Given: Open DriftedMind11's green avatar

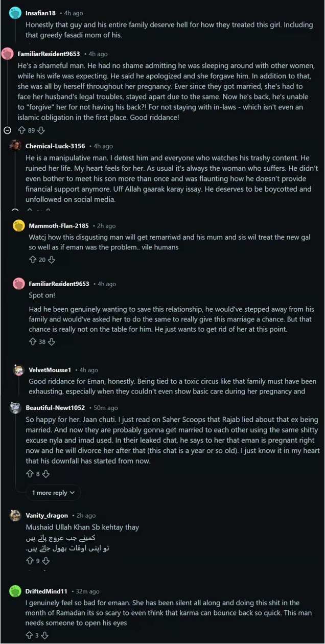Looking at the screenshot, I should tap(15, 591).
